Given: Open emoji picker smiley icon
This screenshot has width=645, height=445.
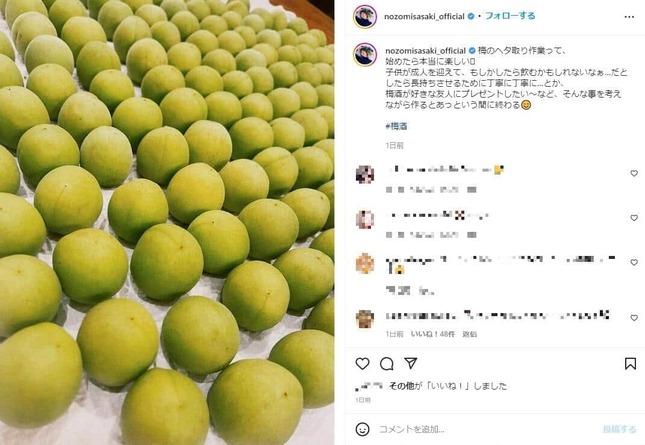Looking at the screenshot, I should pyautogui.click(x=362, y=429).
